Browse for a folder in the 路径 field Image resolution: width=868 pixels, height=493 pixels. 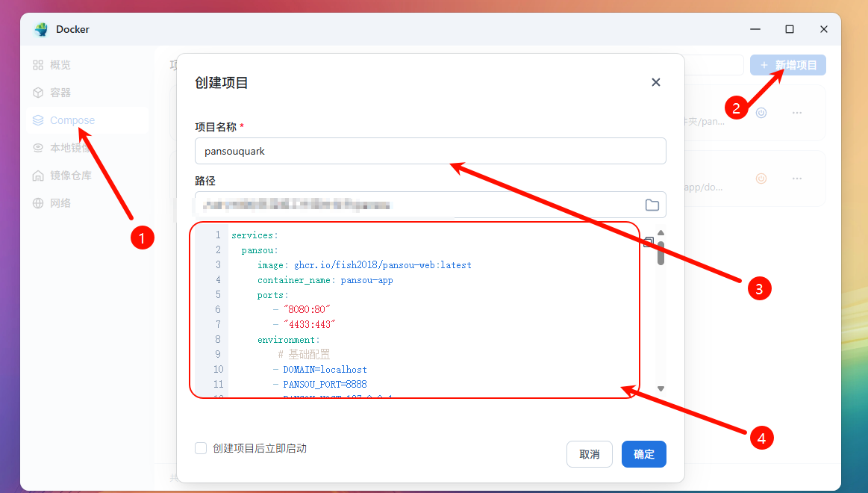point(652,205)
